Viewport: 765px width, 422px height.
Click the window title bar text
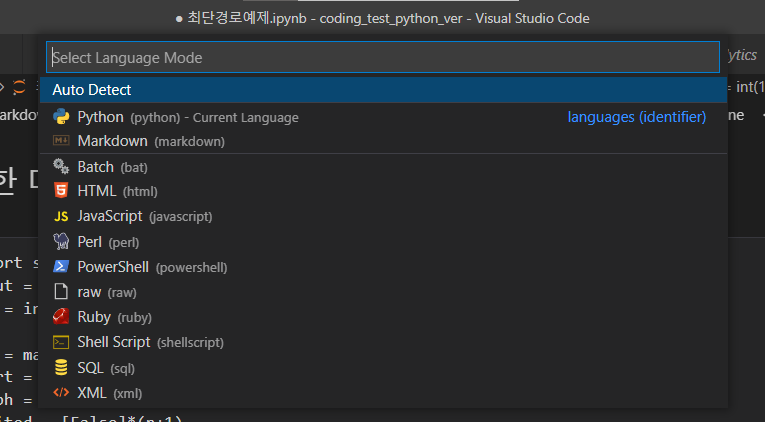click(x=382, y=19)
